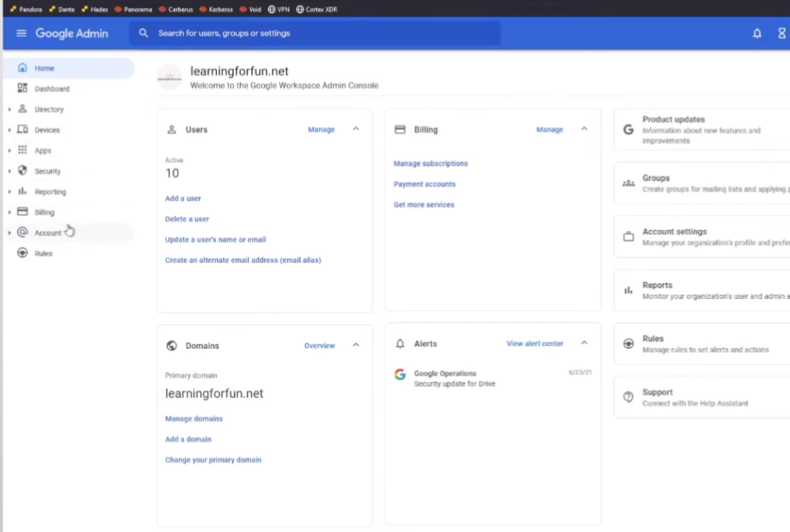The image size is (790, 532).
Task: Click View alert center link
Action: pyautogui.click(x=535, y=344)
